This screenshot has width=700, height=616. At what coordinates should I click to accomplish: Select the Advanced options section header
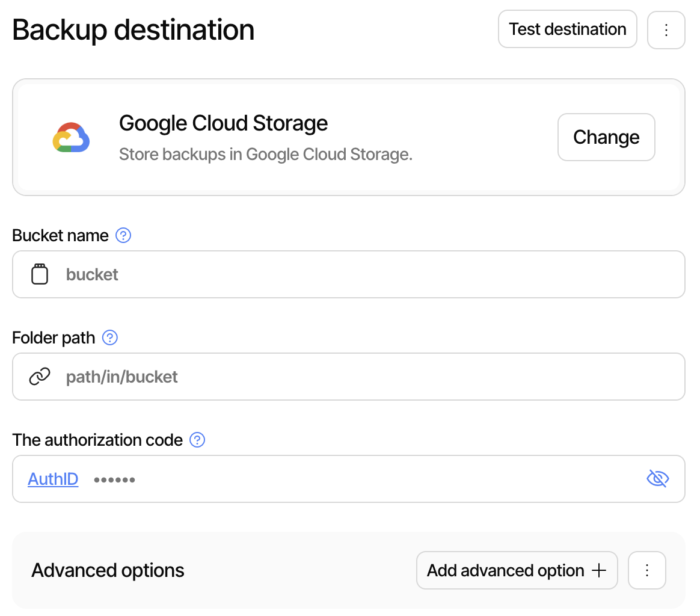click(108, 570)
